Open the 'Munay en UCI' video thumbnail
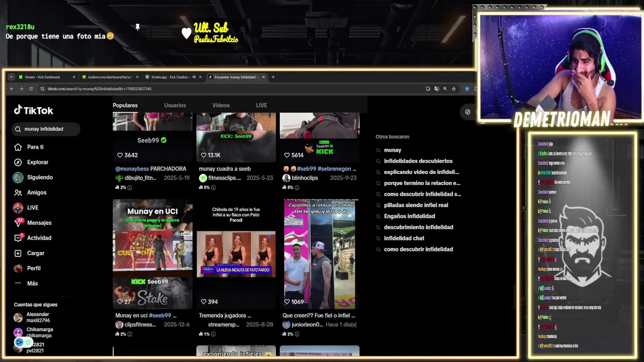The height and width of the screenshot is (362, 644). pyautogui.click(x=152, y=254)
